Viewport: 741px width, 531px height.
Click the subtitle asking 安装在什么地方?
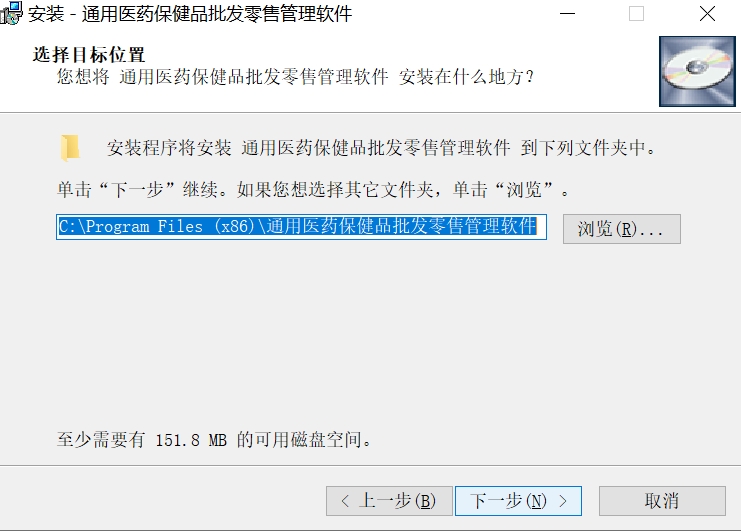pos(295,77)
